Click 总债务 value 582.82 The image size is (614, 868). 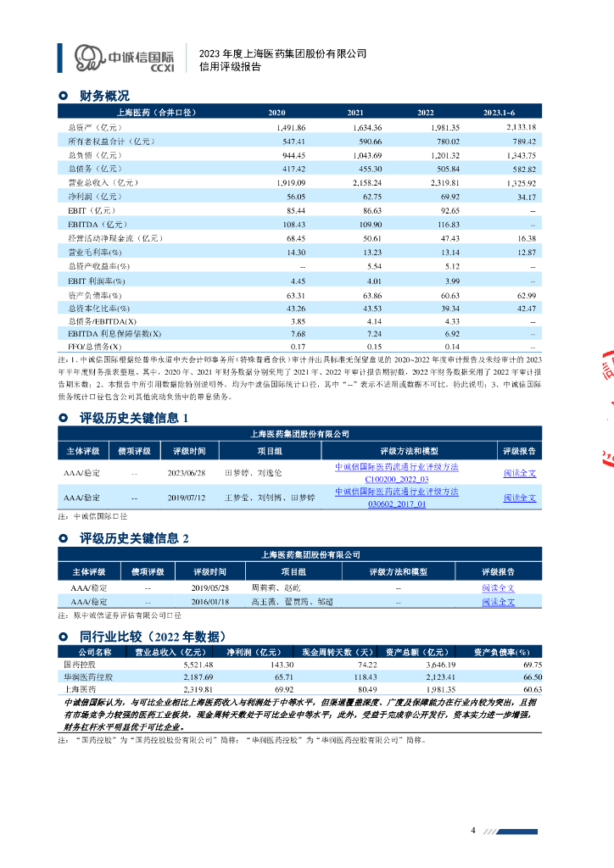pyautogui.click(x=524, y=170)
